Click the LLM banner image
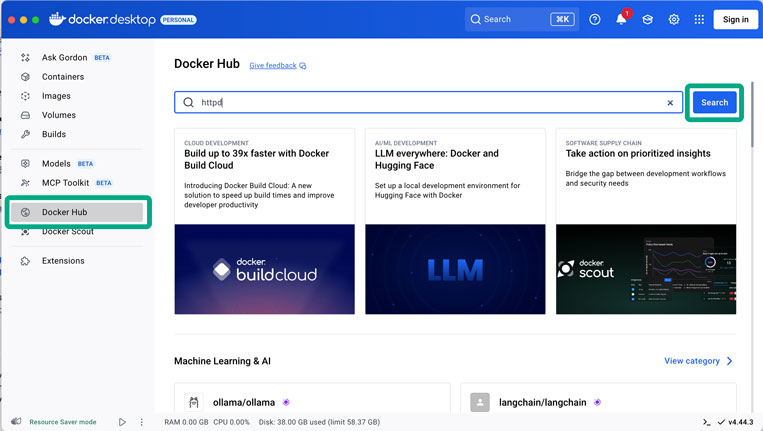 [455, 269]
